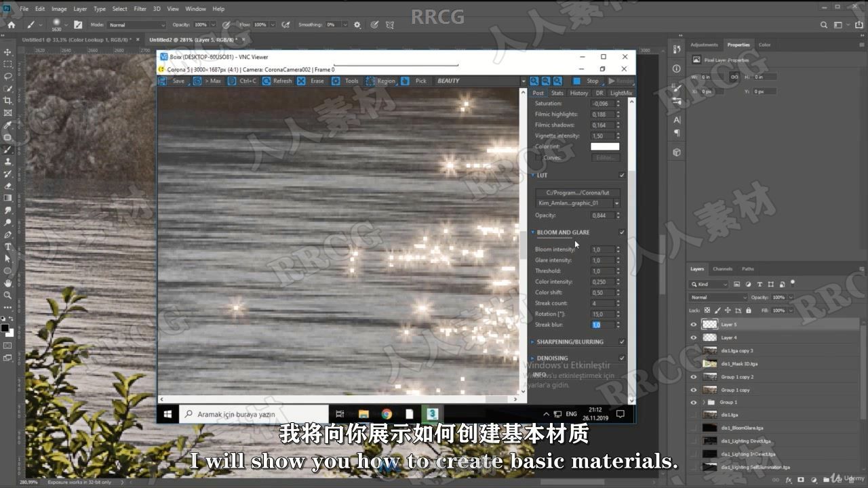Lock transparent pixels checkerboard icon
The width and height of the screenshot is (868, 488).
[x=707, y=310]
